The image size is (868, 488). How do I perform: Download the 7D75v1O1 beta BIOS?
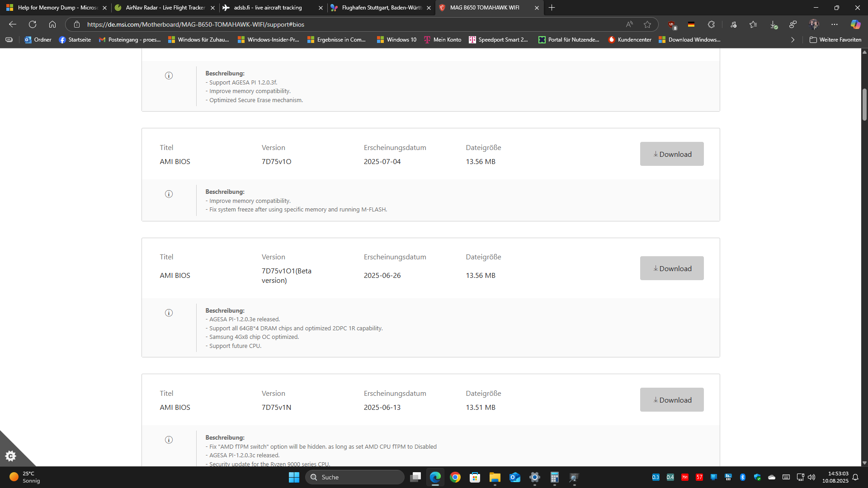671,268
